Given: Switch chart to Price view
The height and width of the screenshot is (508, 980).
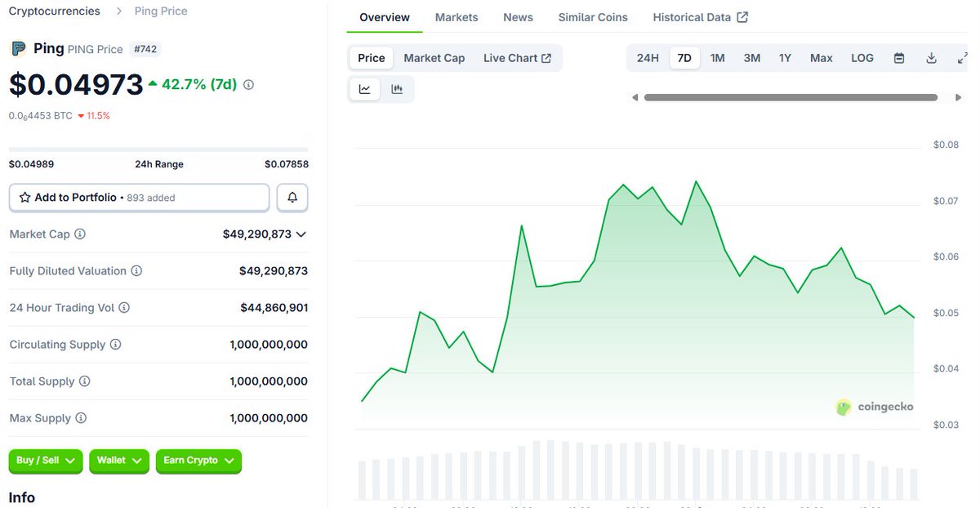Looking at the screenshot, I should [372, 58].
